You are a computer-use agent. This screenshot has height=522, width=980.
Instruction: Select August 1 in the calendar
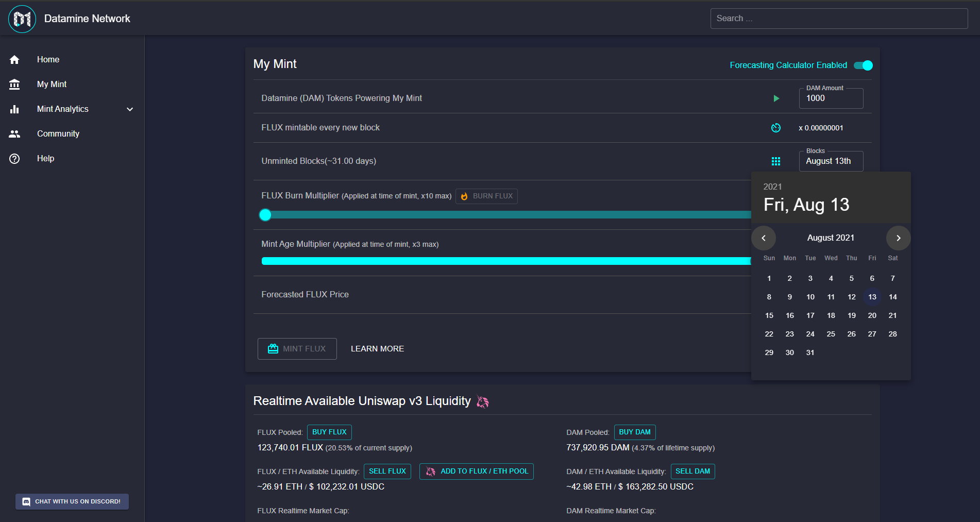click(x=769, y=279)
